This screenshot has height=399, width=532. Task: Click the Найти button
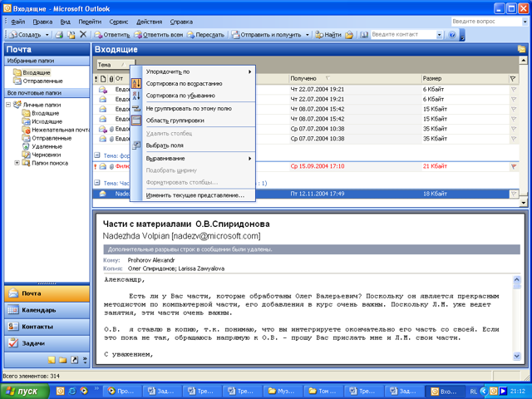click(x=328, y=35)
